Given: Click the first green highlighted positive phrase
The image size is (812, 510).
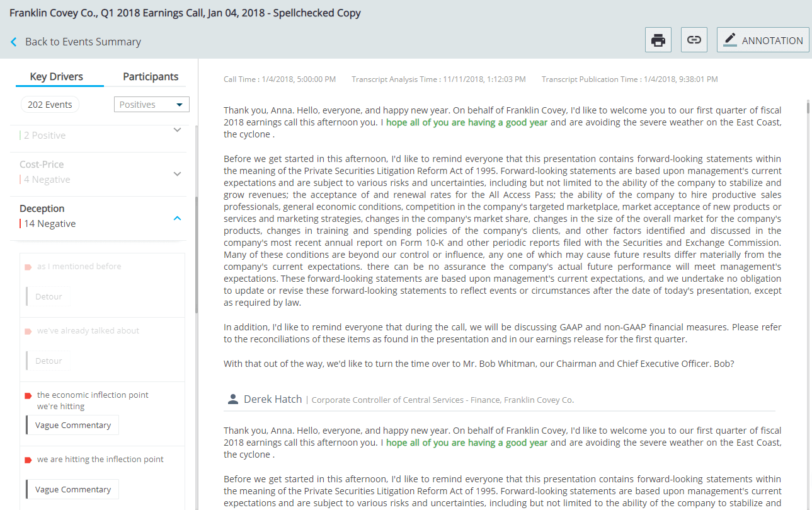Looking at the screenshot, I should click(x=467, y=123).
